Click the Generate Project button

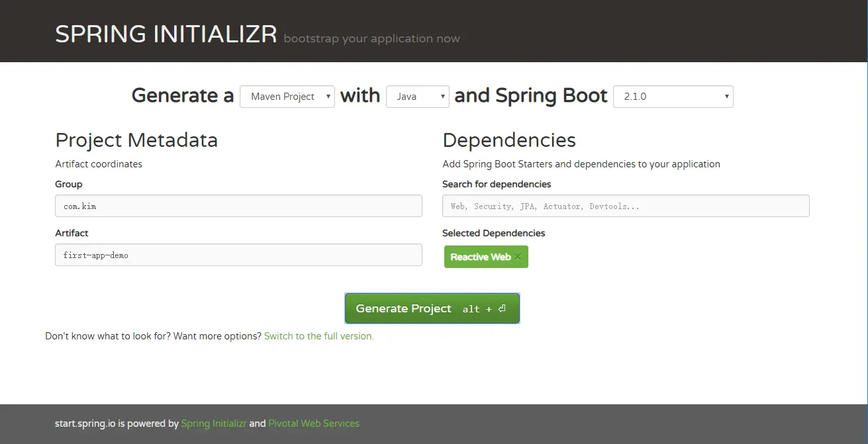(432, 308)
